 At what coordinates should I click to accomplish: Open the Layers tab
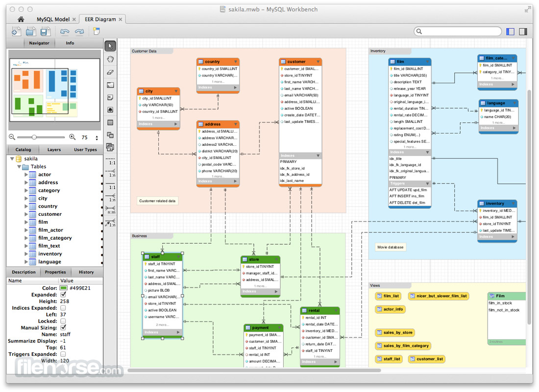pyautogui.click(x=54, y=150)
